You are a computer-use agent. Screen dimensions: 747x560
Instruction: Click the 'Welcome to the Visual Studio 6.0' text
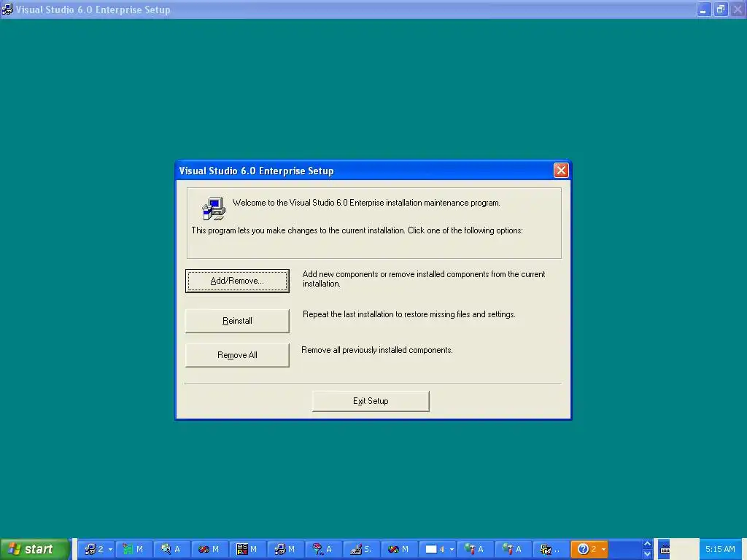click(x=290, y=203)
